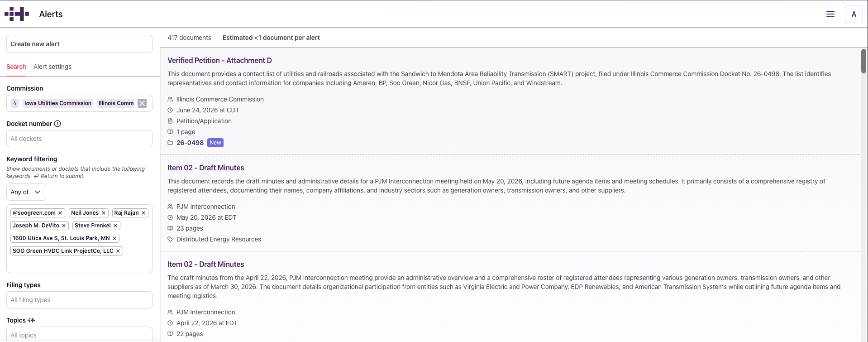
Task: Remove the Steve Frenkel keyword tag
Action: (115, 226)
